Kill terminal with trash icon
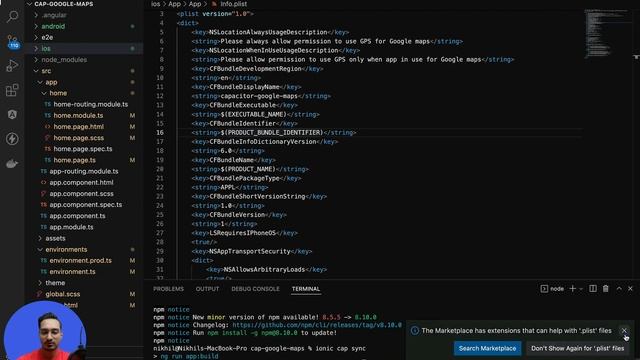Screen dimensions: 640x360 [x=606, y=289]
